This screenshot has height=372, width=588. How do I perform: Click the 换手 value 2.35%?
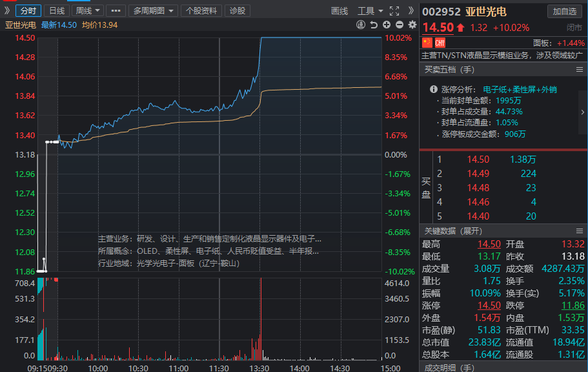coord(571,281)
